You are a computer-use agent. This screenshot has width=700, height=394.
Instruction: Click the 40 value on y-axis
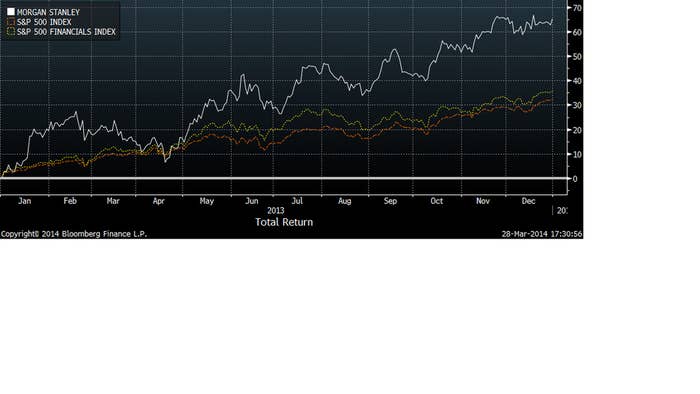click(x=577, y=81)
